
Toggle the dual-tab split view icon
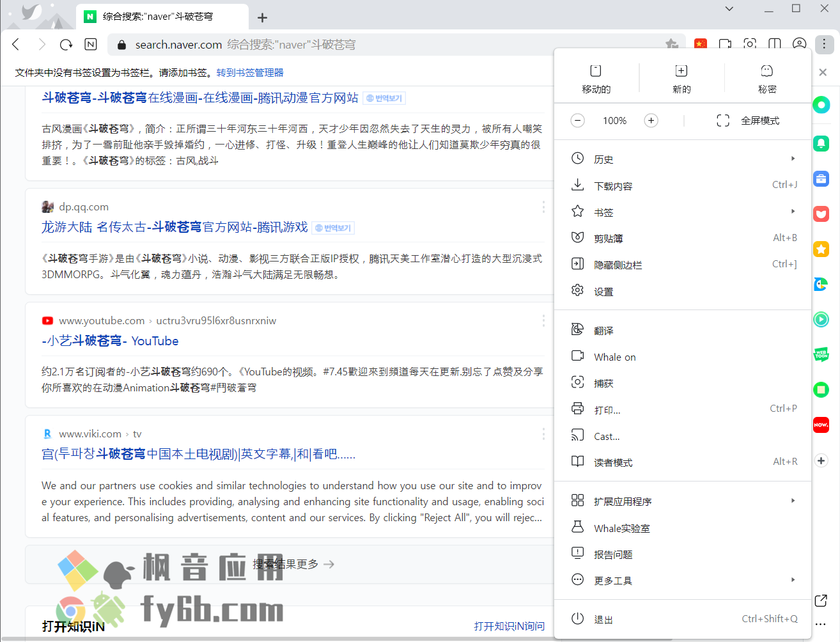coord(775,44)
